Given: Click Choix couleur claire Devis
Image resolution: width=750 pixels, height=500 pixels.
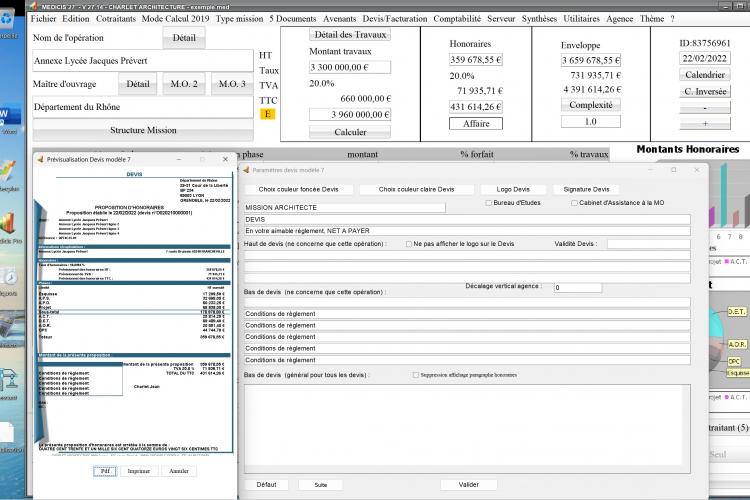Looking at the screenshot, I should [x=417, y=189].
